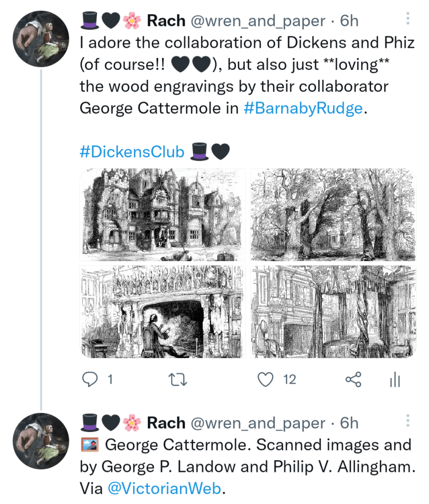
Task: Open the #DickensClub hashtag
Action: point(132,152)
